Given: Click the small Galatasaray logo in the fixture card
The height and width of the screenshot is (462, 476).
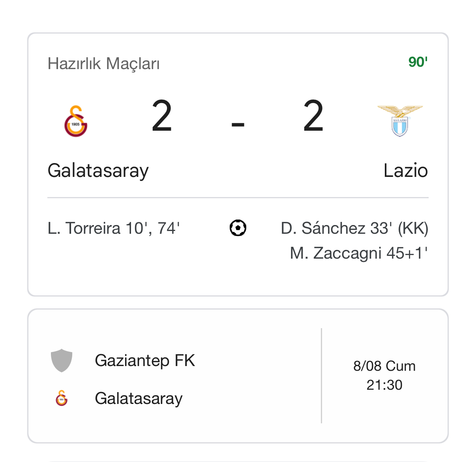Looking at the screenshot, I should [62, 398].
